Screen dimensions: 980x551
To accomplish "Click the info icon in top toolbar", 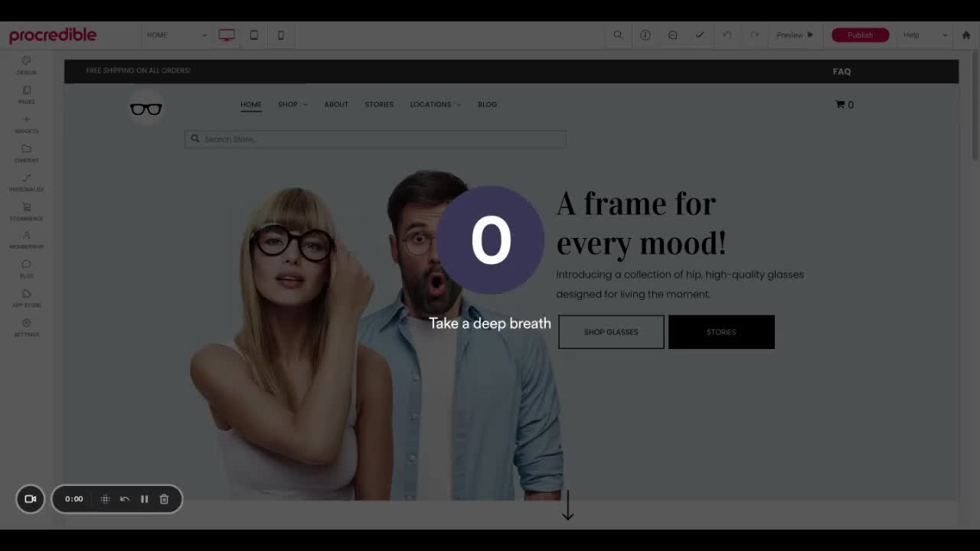I will pyautogui.click(x=645, y=35).
